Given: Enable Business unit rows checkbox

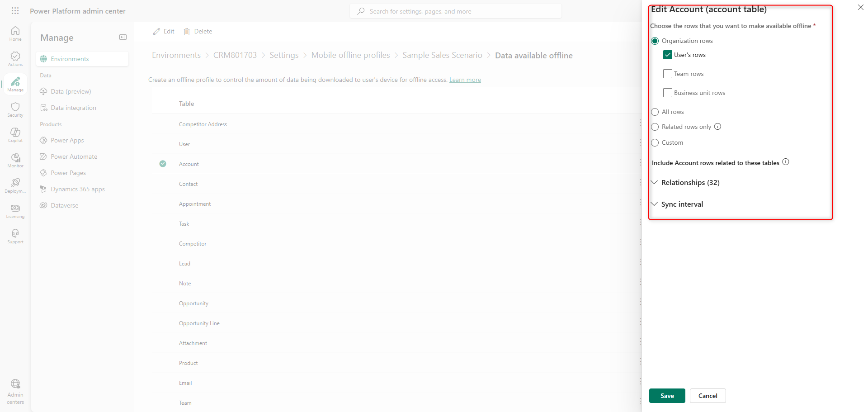Looking at the screenshot, I should 667,93.
